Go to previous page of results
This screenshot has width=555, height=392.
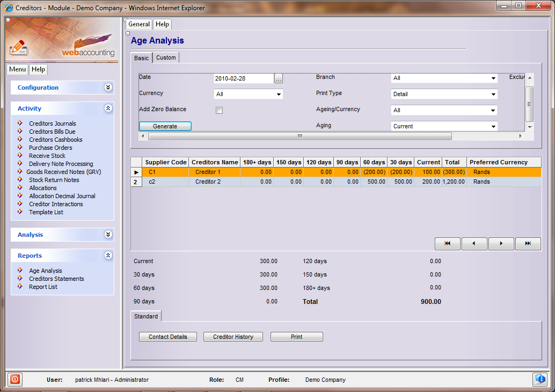click(474, 244)
